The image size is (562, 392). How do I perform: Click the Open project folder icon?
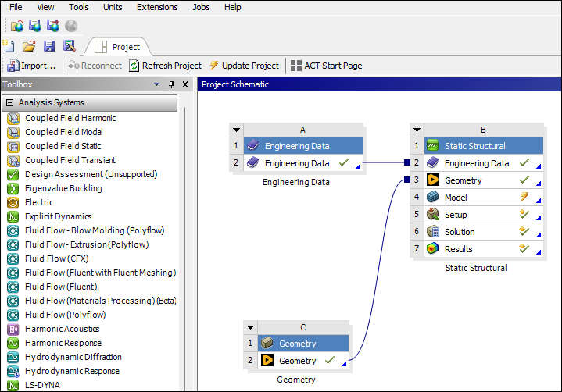click(x=29, y=46)
